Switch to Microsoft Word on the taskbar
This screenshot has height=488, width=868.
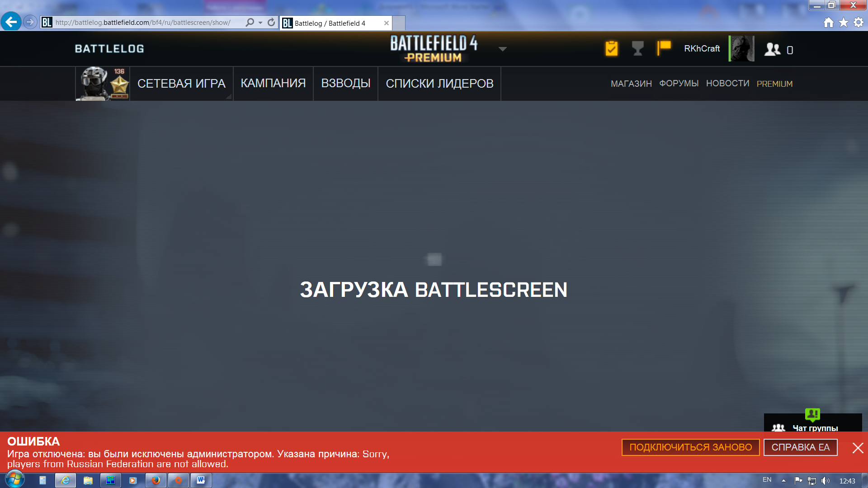point(201,480)
